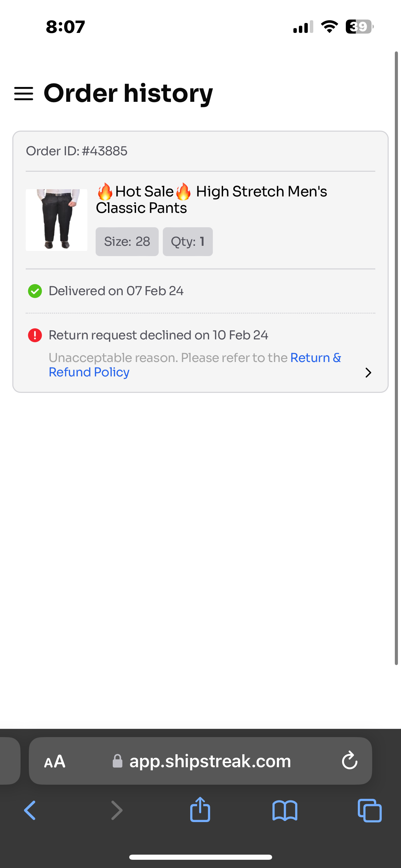The image size is (401, 868).
Task: Expand return request declined details chevron
Action: [368, 373]
